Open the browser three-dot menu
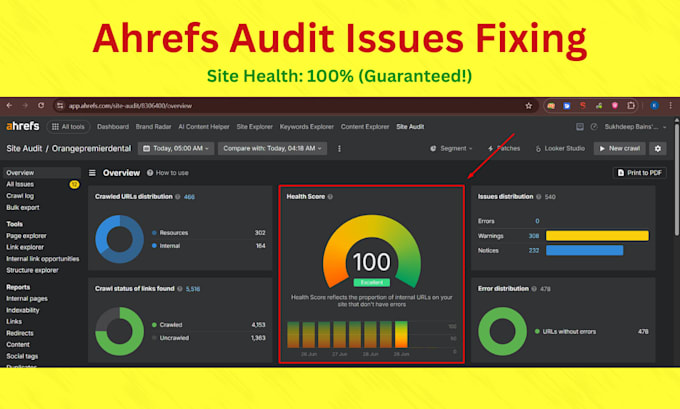 (x=670, y=105)
